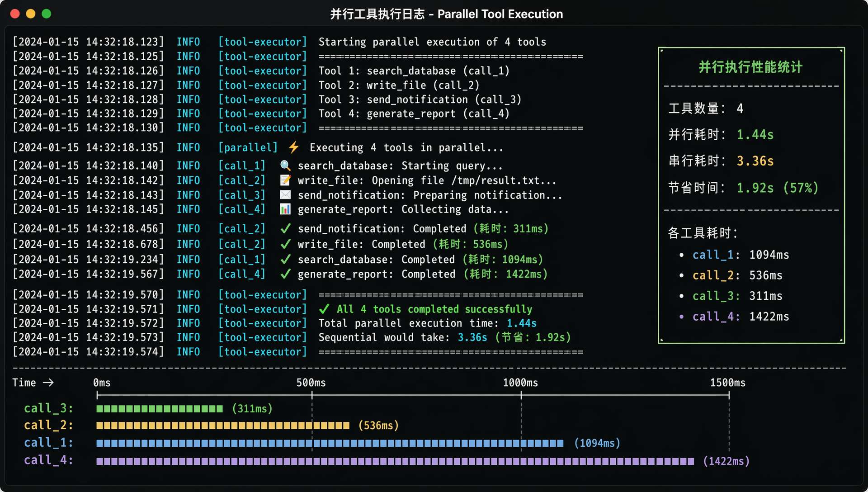Image resolution: width=868 pixels, height=492 pixels.
Task: Click the 1000ms marker on timeline axis
Action: [521, 395]
